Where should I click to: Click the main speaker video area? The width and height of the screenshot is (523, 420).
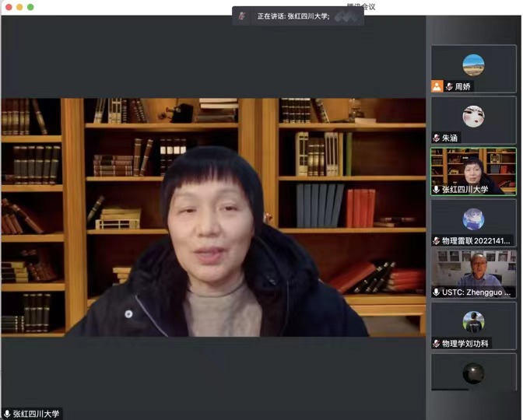coord(213,218)
